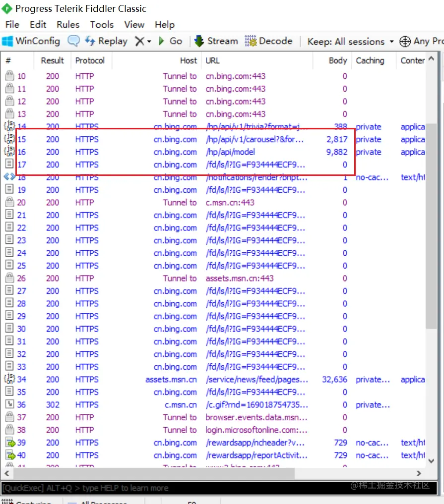Sort by the Host column header
444x504 pixels.
pos(157,60)
